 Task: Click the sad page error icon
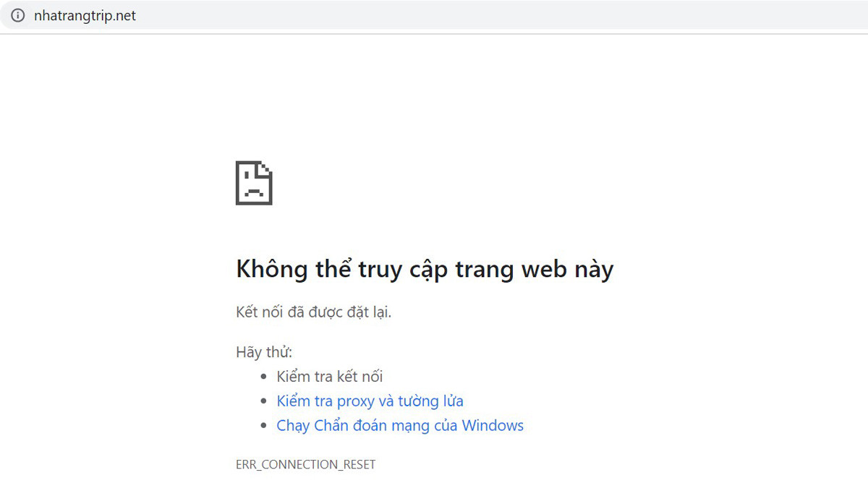tap(254, 183)
